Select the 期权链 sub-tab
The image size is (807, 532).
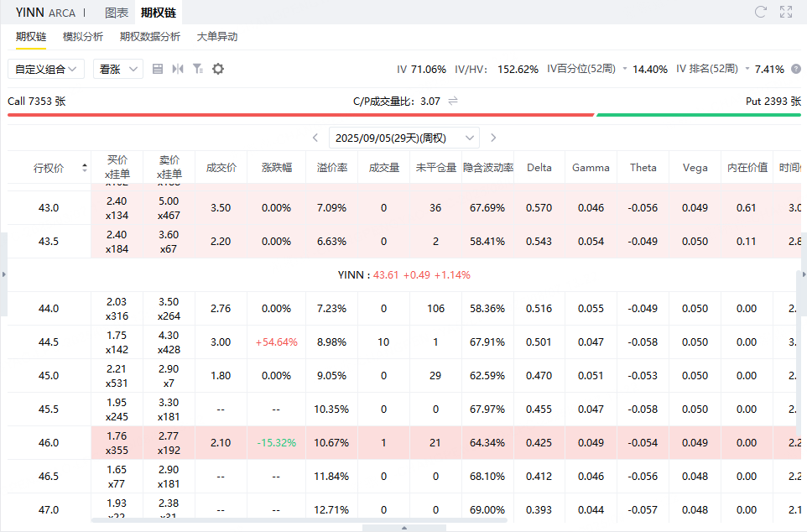click(31, 37)
